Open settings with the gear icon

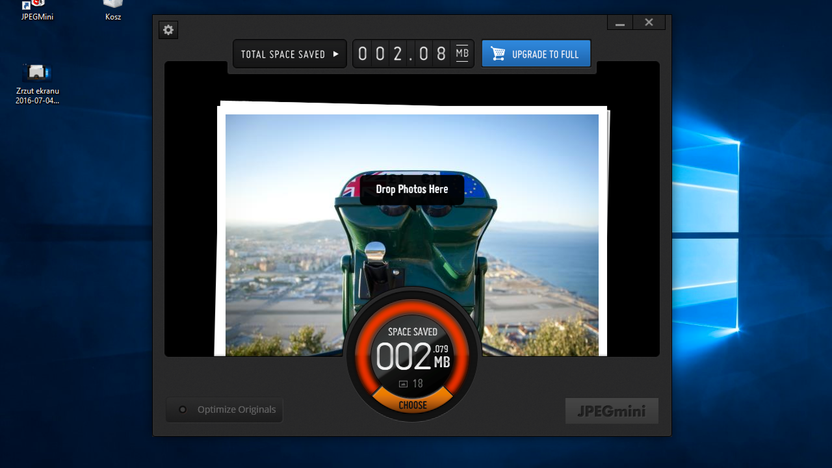168,30
